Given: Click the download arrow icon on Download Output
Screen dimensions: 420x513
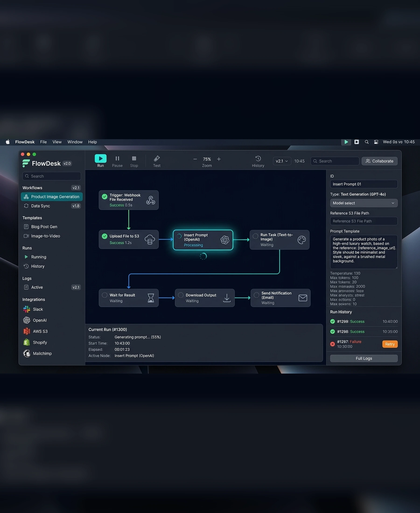Looking at the screenshot, I should point(227,298).
